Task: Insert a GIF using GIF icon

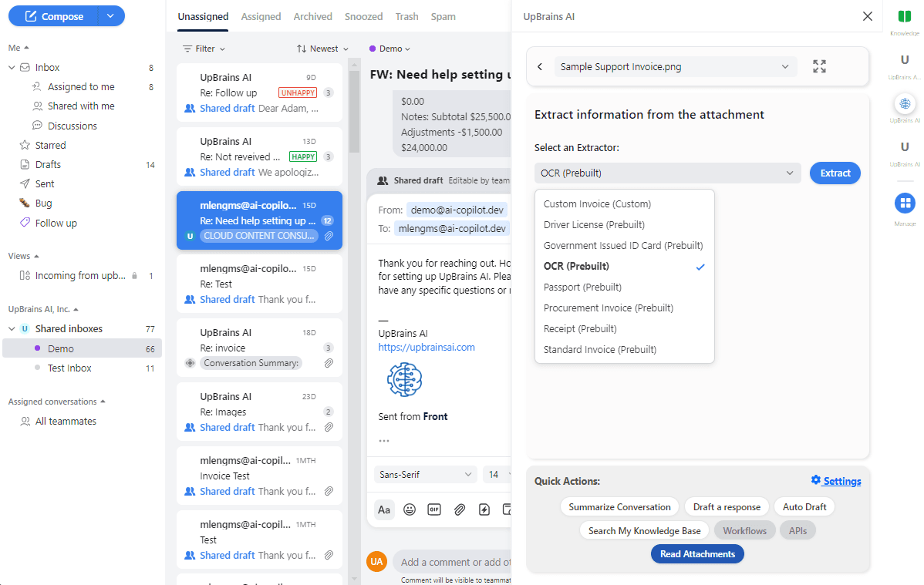Action: point(434,509)
